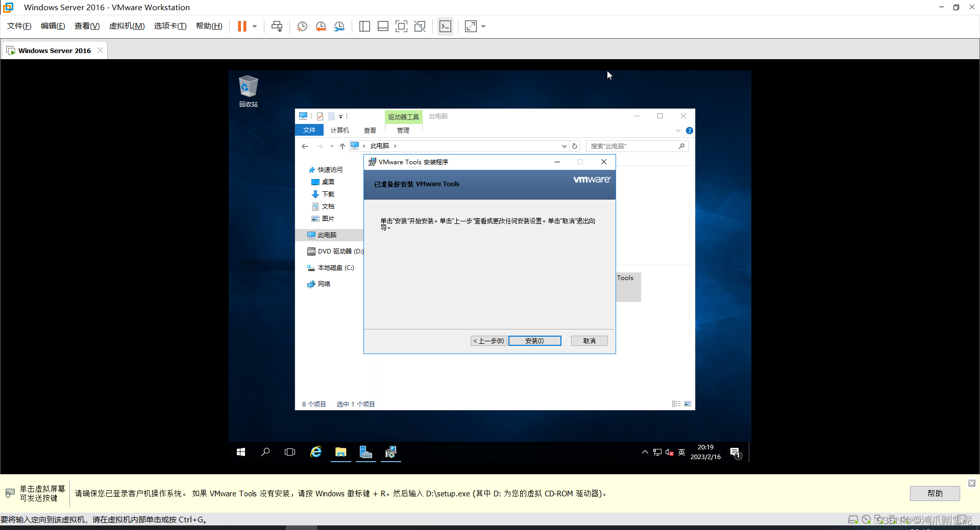Toggle the thumbnail bar view icon

point(383,27)
